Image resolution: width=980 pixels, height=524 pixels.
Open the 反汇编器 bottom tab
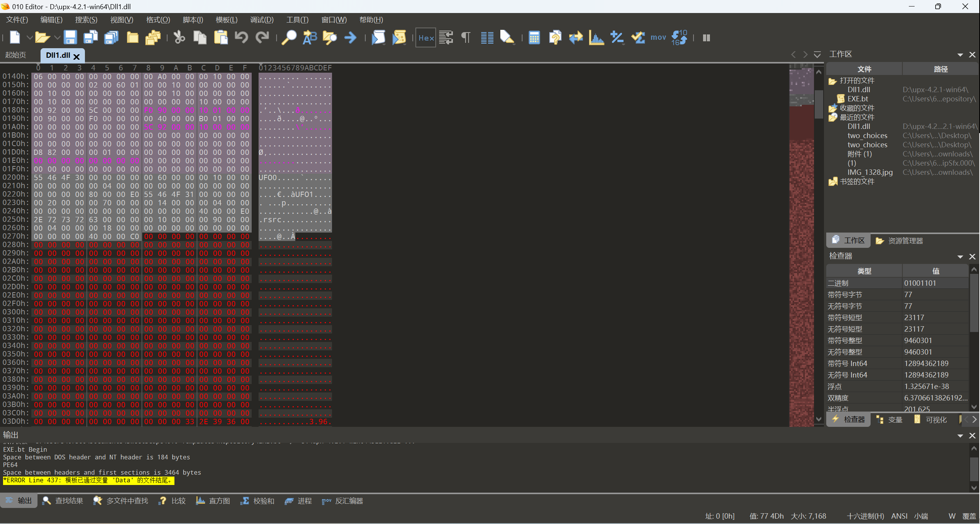coord(343,501)
